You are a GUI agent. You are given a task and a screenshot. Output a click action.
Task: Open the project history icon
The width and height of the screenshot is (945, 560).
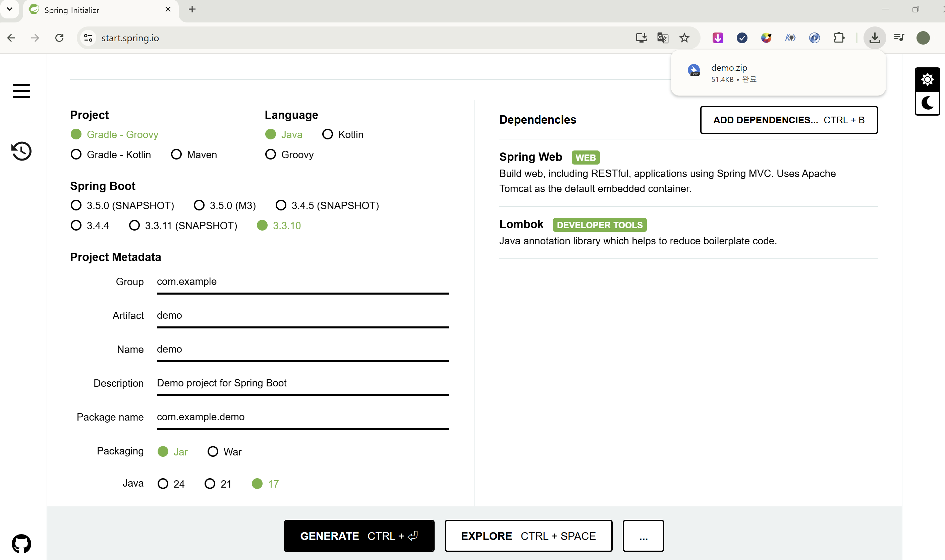(x=21, y=151)
